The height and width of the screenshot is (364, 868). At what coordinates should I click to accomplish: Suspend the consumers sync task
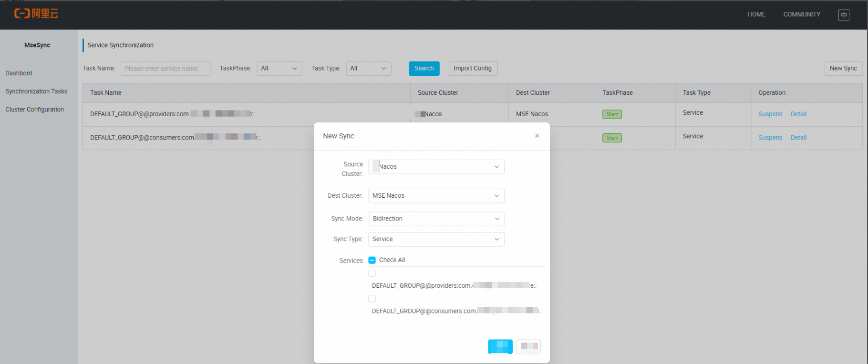770,137
